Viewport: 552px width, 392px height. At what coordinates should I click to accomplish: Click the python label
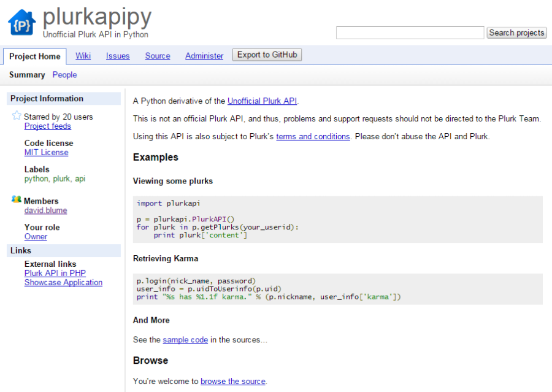[36, 179]
